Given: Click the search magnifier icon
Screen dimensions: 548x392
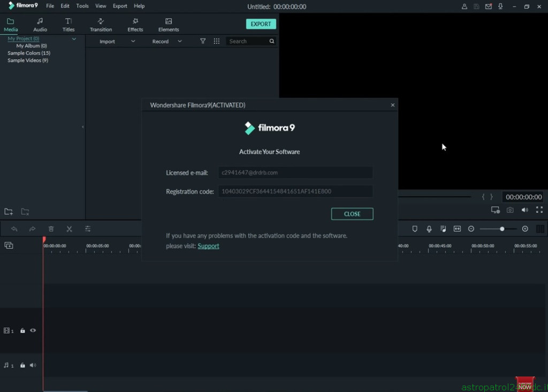Looking at the screenshot, I should point(271,41).
